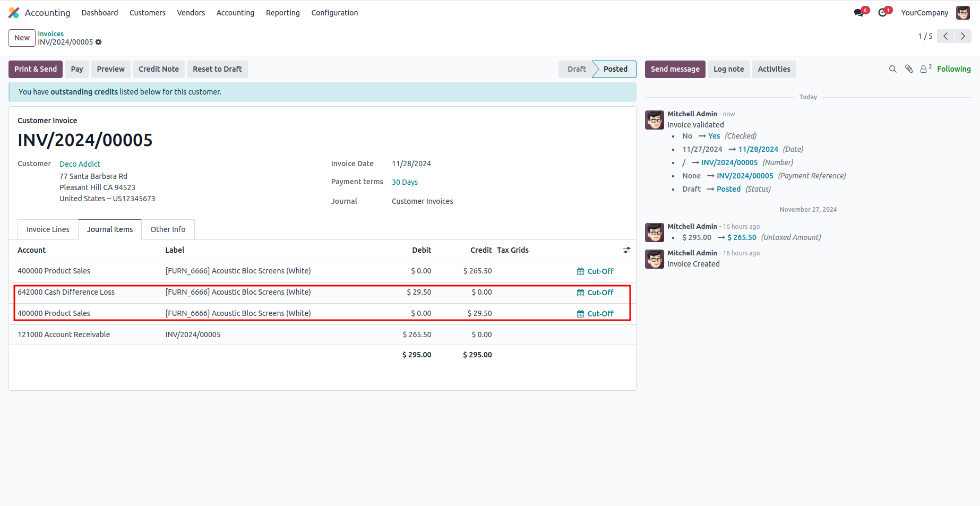The image size is (980, 506).
Task: Click the invoice date 11/28/2024
Action: [x=411, y=164]
